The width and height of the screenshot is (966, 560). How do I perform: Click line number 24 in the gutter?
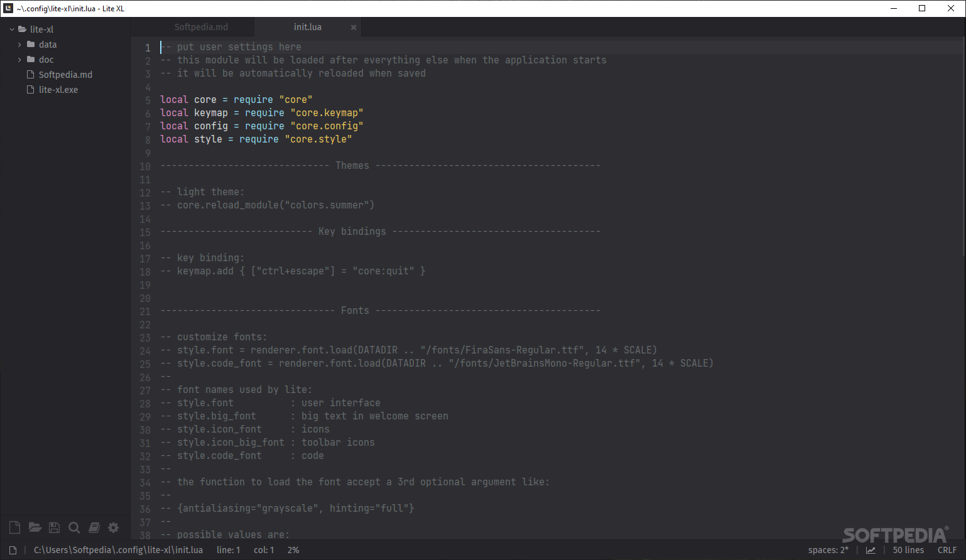145,350
